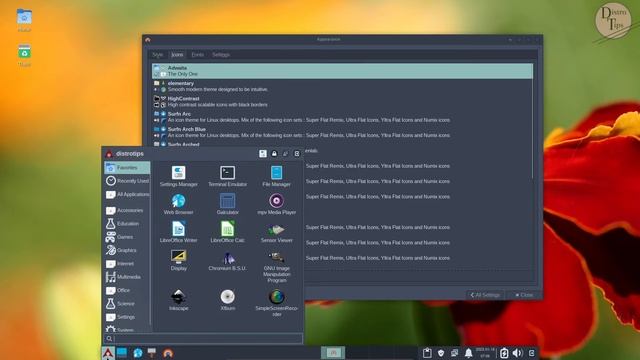Click the log out icon in menu header
Image resolution: width=640 pixels, height=360 pixels.
297,153
